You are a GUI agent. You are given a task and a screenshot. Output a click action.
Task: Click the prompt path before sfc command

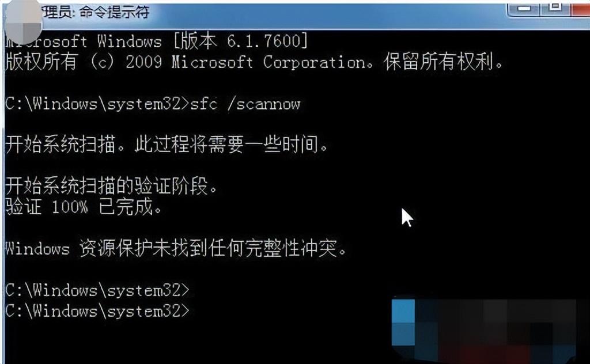point(97,104)
